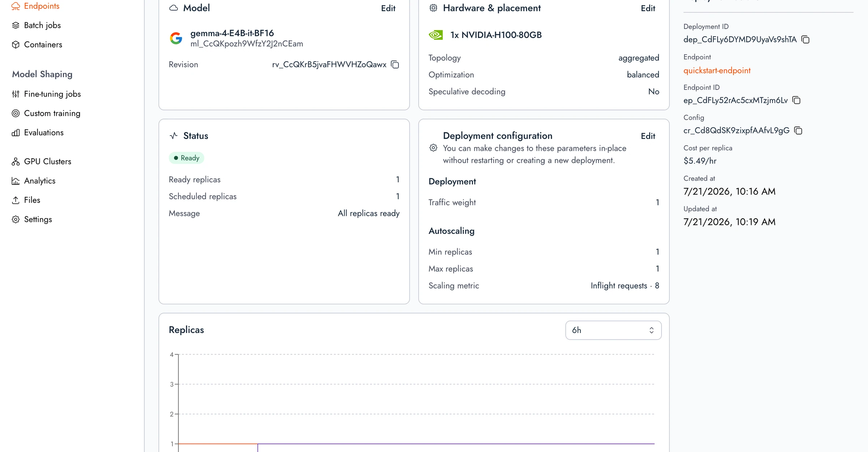Click the Evaluations bar chart icon

[16, 132]
